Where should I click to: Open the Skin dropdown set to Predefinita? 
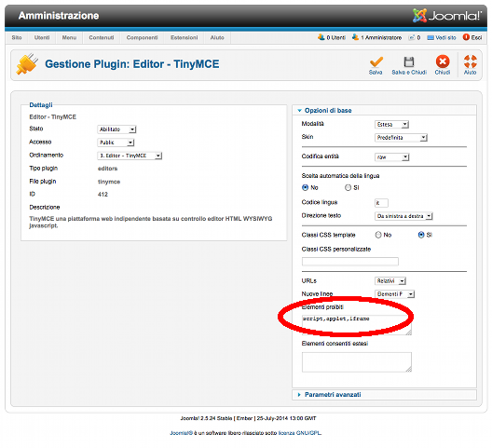click(401, 138)
